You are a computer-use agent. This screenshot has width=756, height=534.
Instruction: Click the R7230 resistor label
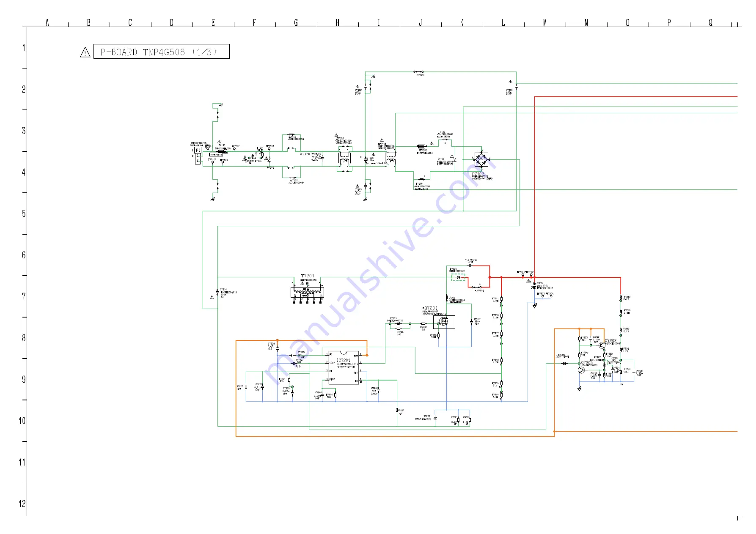(627, 297)
